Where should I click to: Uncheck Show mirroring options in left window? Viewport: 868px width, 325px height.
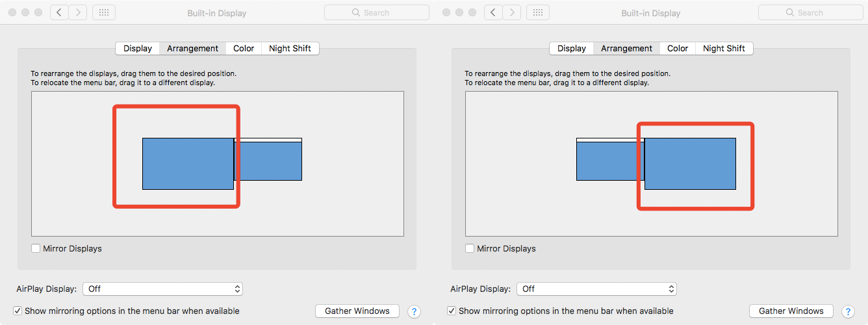pos(18,311)
